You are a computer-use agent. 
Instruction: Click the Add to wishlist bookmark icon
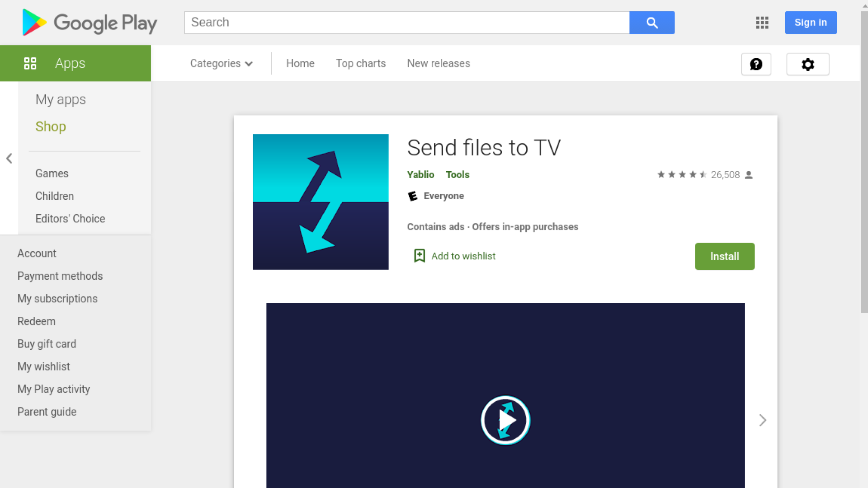pyautogui.click(x=419, y=256)
